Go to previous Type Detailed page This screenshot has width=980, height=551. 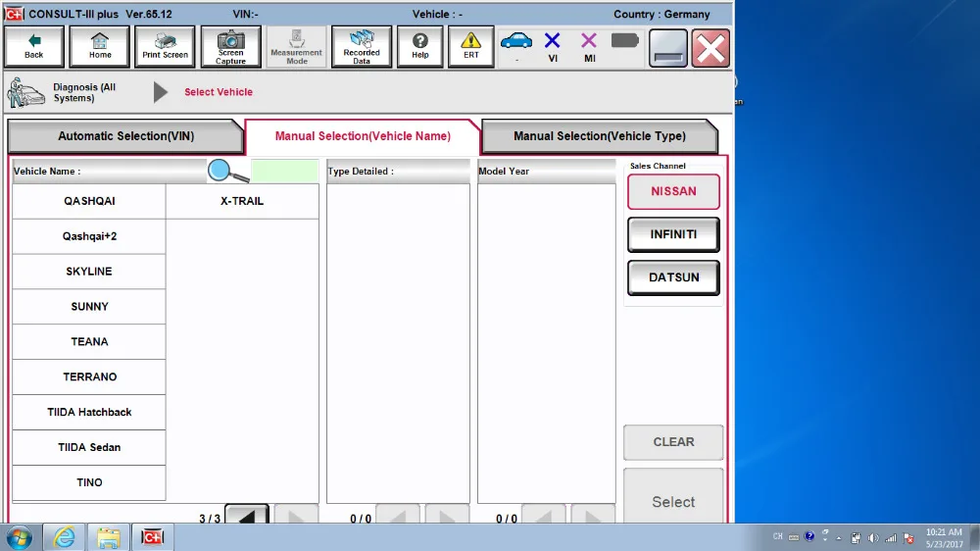tap(398, 514)
